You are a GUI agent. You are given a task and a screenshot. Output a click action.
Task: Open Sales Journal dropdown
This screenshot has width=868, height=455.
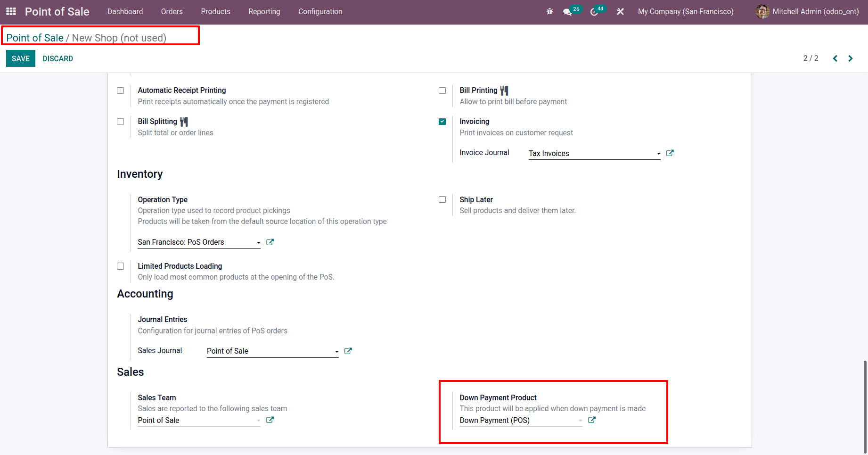click(x=272, y=351)
